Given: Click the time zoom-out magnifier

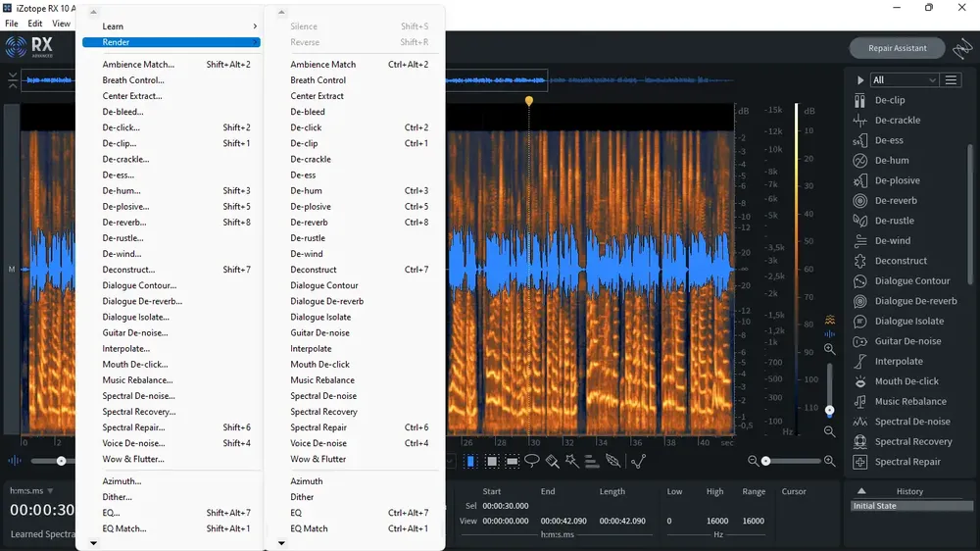Looking at the screenshot, I should click(x=753, y=461).
